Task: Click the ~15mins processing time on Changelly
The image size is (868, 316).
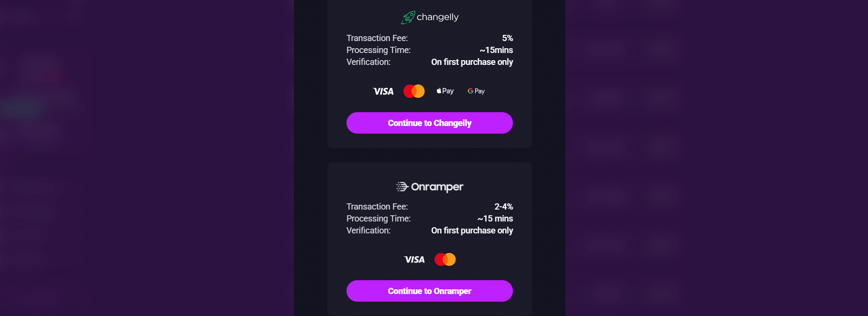Action: [497, 50]
